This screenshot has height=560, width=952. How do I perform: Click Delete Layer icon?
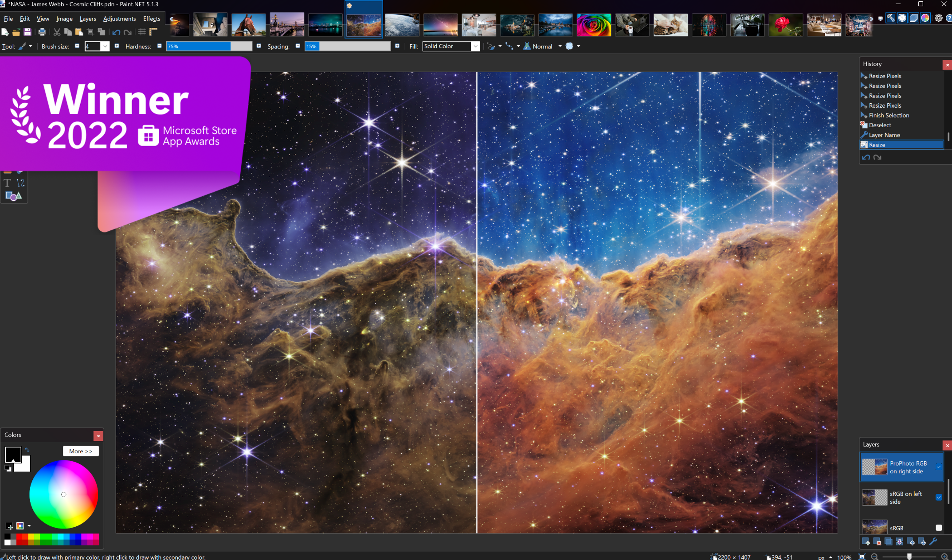(x=877, y=542)
